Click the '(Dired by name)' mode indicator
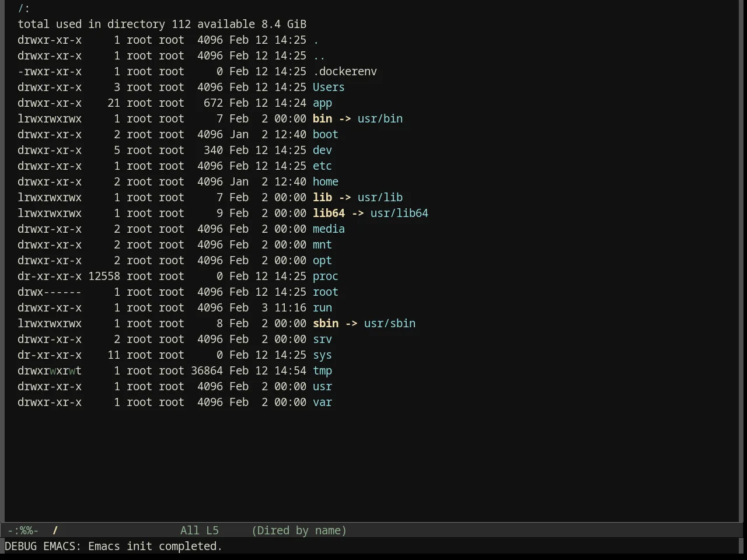The image size is (747, 560). [x=299, y=530]
